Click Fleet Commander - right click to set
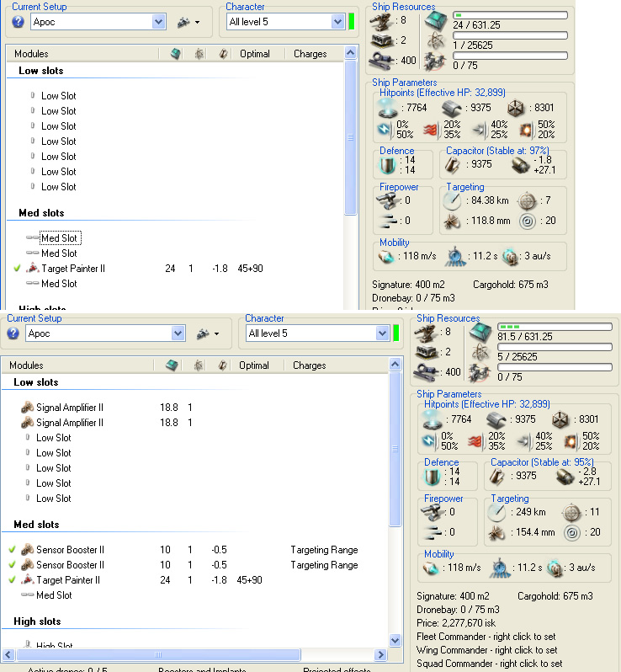 click(x=486, y=637)
